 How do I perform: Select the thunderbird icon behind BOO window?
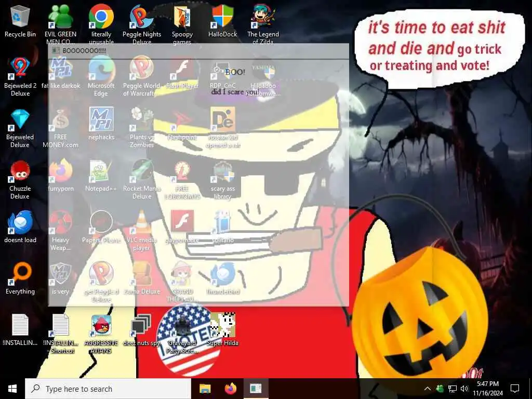(x=222, y=279)
